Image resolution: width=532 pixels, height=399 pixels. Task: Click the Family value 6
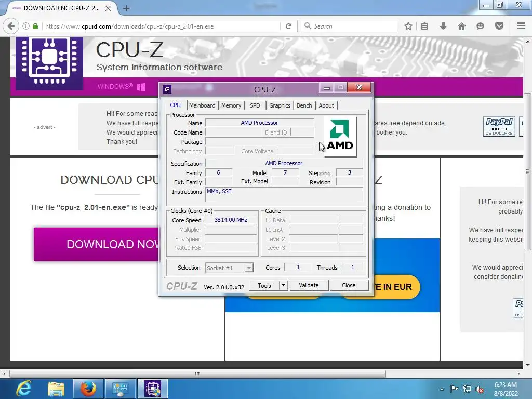click(x=219, y=172)
